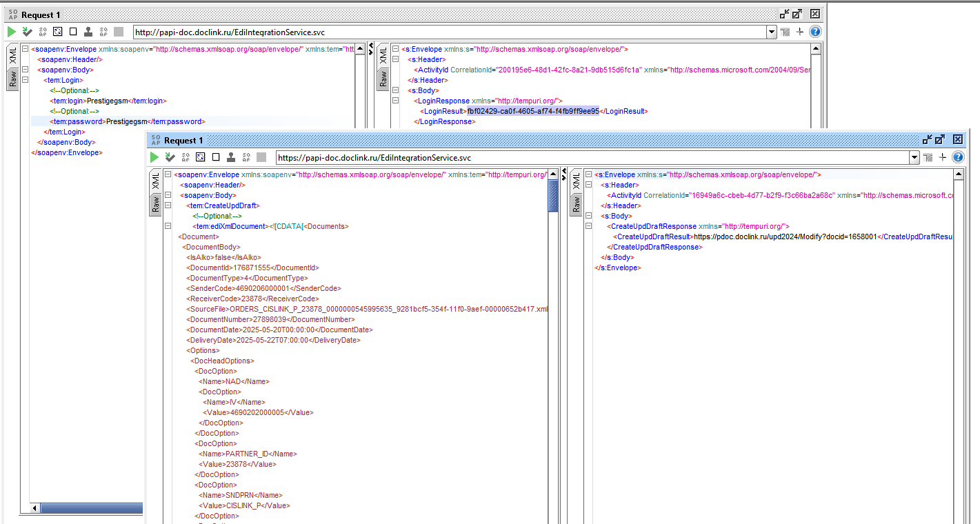Screen dimensions: 980x524
Task: Open the http endpoint dropdown in back window
Action: [x=772, y=32]
